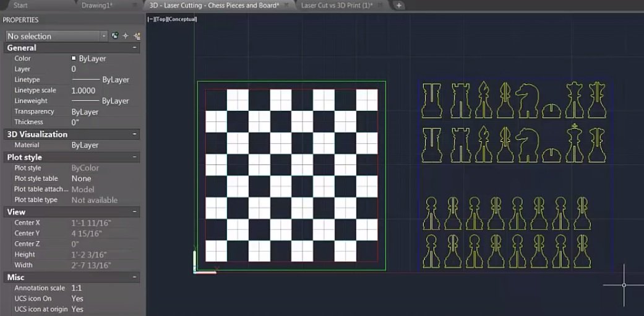This screenshot has height=316, width=644.
Task: Select the white king piece outline with cross
Action: pos(575,144)
